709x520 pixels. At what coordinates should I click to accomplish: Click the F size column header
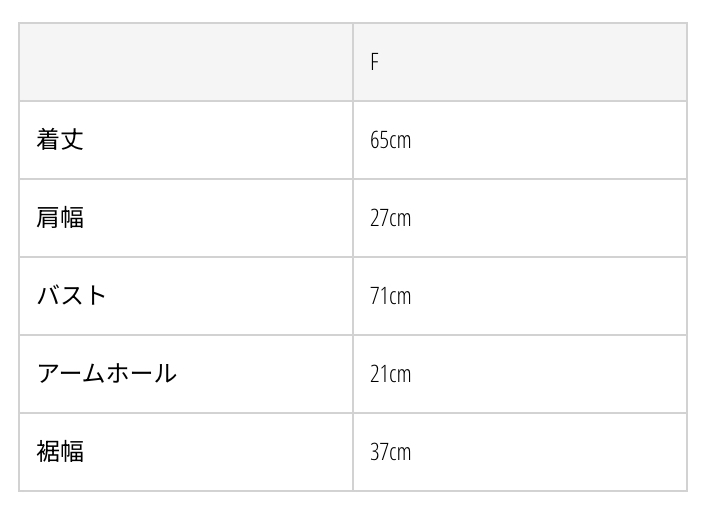coord(374,62)
